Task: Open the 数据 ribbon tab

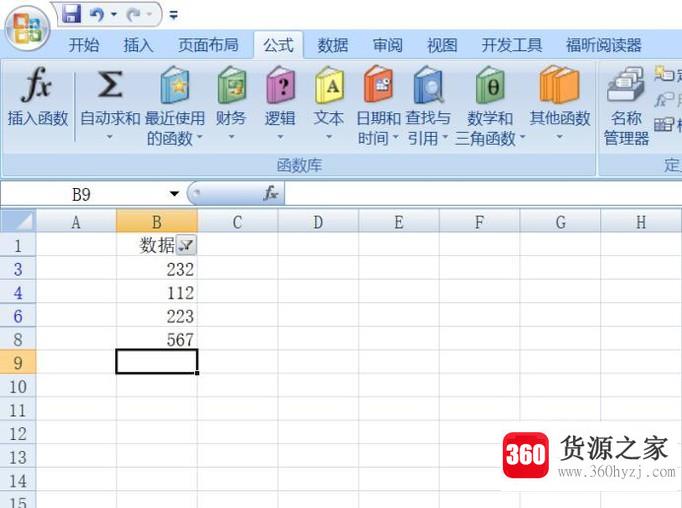Action: (333, 45)
